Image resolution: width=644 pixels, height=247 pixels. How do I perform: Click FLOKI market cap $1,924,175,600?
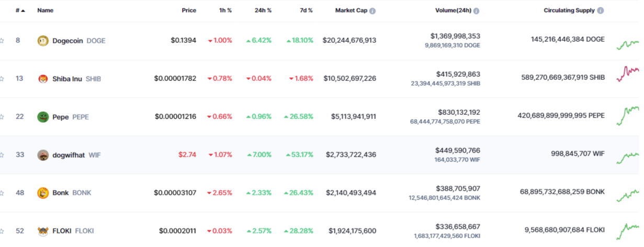[353, 231]
